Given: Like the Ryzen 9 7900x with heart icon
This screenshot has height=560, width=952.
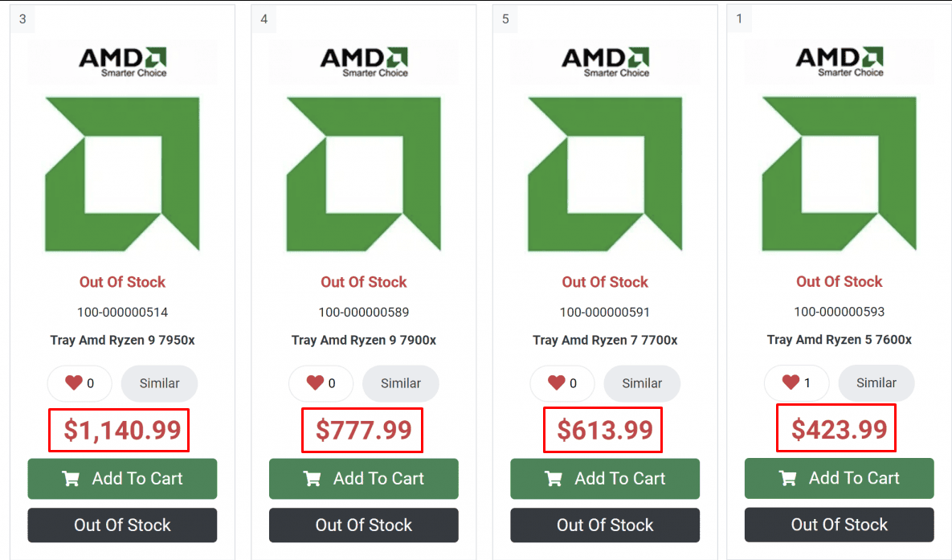Looking at the screenshot, I should pos(315,383).
